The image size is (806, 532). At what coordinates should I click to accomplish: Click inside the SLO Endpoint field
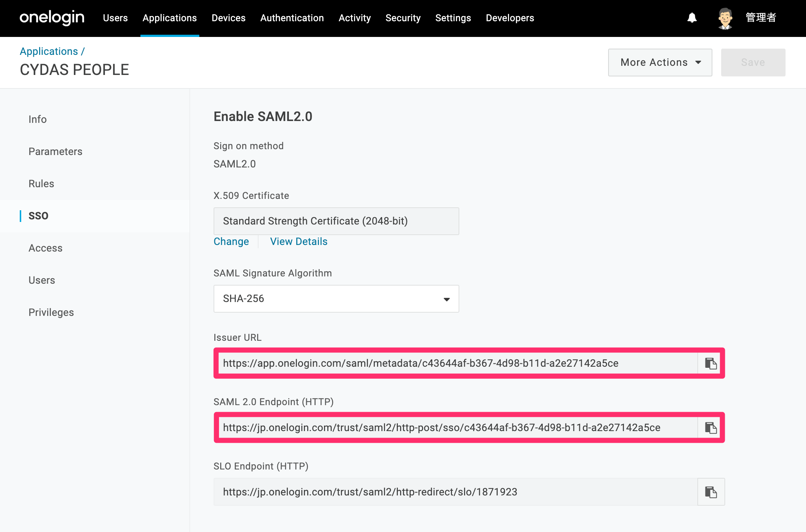(455, 492)
